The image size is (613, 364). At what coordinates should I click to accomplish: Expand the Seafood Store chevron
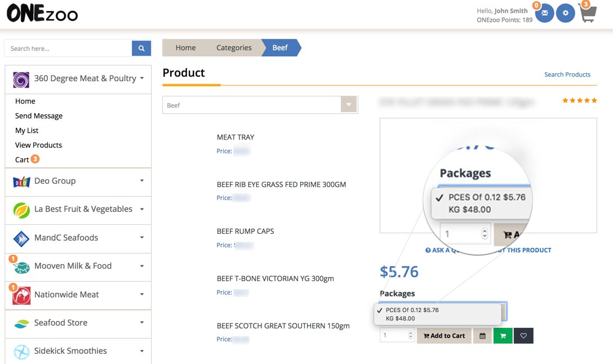[x=142, y=322]
